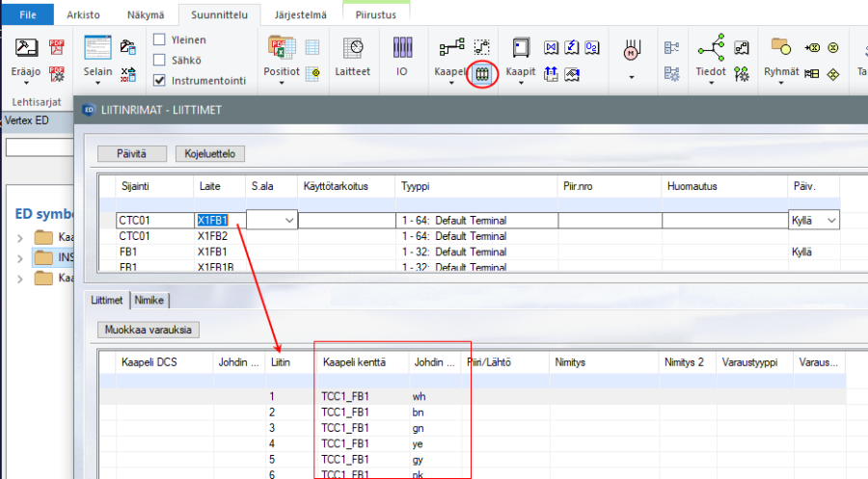Open the S.ala dropdown in first row
The height and width of the screenshot is (479, 868).
288,221
